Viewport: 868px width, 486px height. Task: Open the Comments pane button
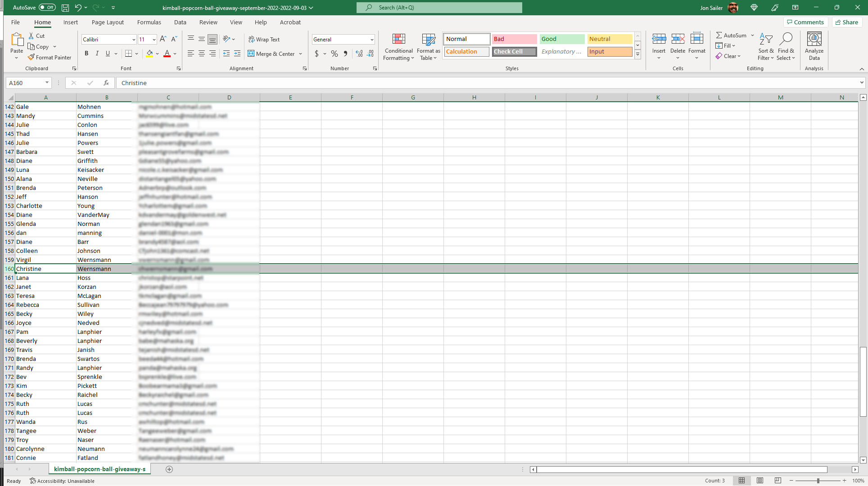805,22
